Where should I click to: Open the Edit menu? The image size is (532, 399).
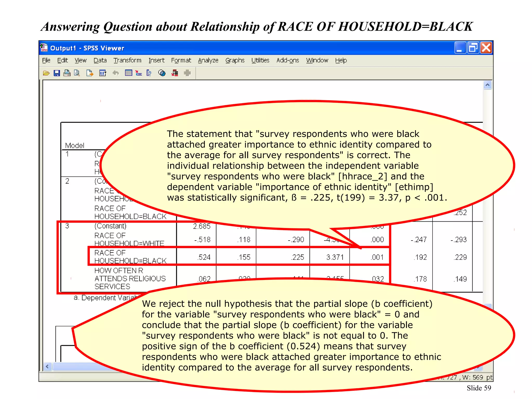coord(62,61)
